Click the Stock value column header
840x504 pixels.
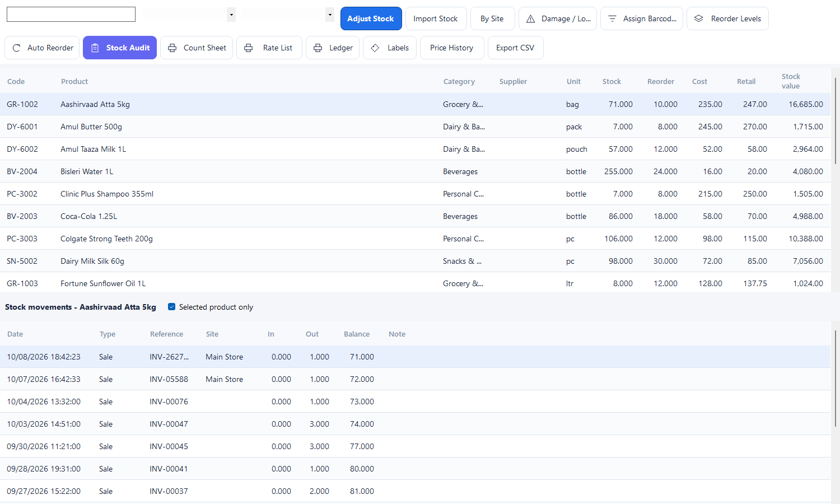[x=791, y=81]
